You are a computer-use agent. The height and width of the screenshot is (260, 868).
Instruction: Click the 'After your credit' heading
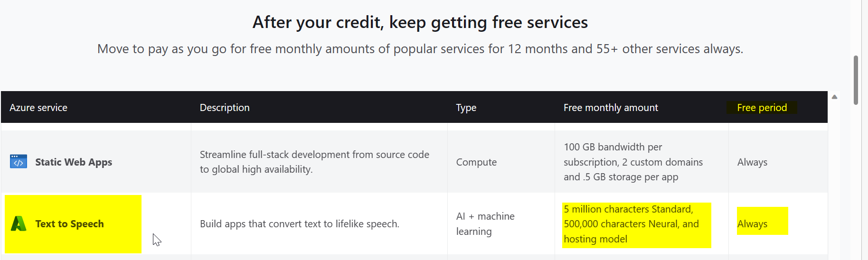[420, 22]
